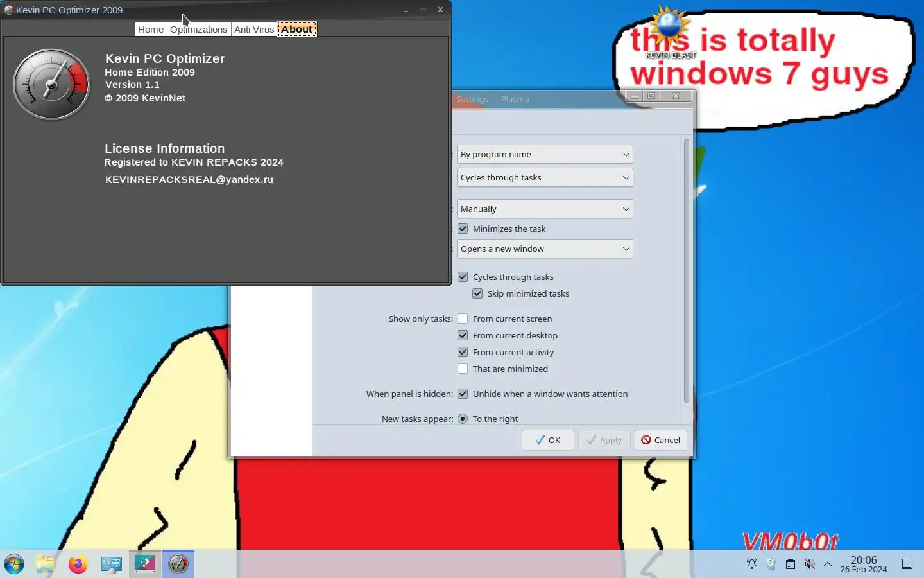Screen dimensions: 924x578
Task: Click show desktop button on taskbar
Action: click(907, 564)
